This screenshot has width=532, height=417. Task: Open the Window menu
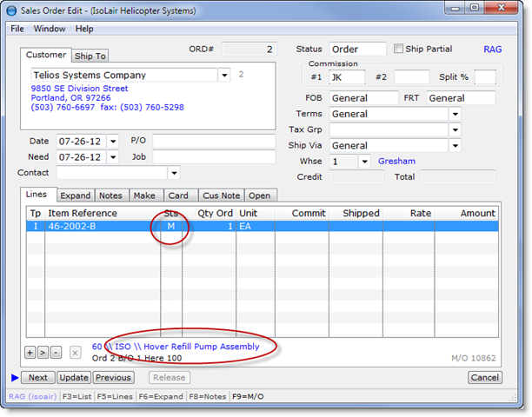tap(50, 29)
